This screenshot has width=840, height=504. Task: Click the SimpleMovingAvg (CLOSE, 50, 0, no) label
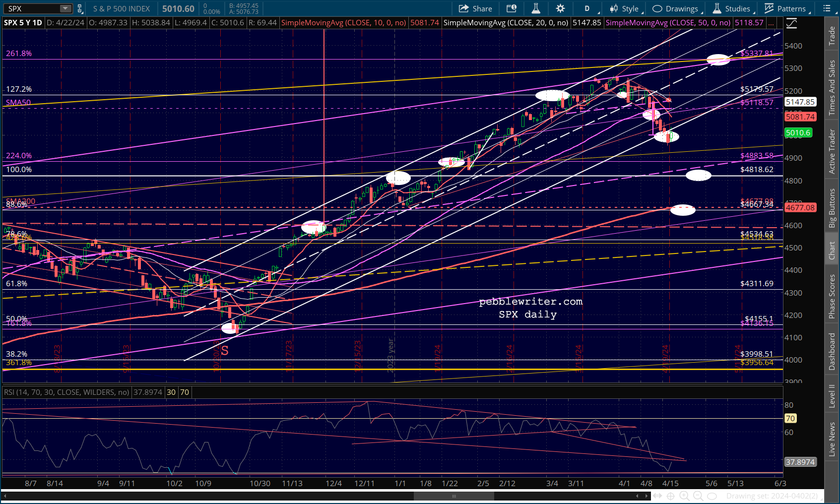(668, 23)
